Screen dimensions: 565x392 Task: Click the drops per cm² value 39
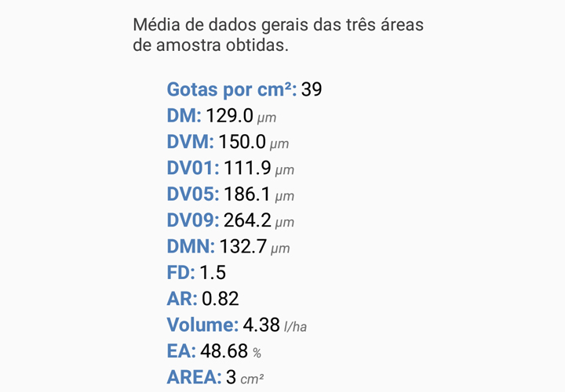point(312,89)
